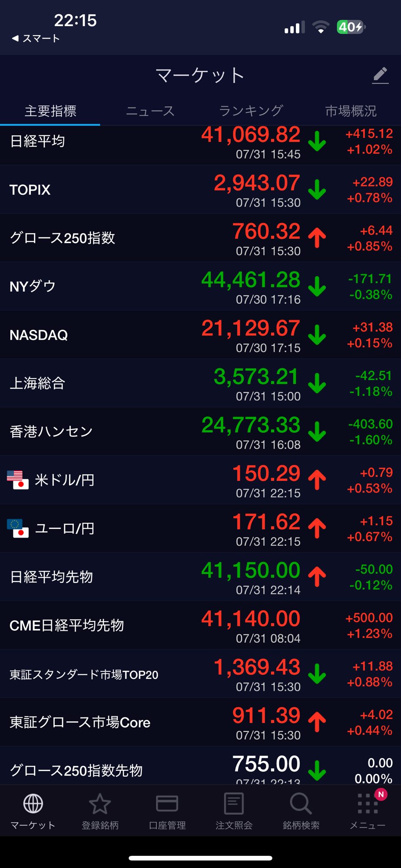The image size is (401, 868).
Task: Open the マーケット globe icon
Action: coord(33,804)
